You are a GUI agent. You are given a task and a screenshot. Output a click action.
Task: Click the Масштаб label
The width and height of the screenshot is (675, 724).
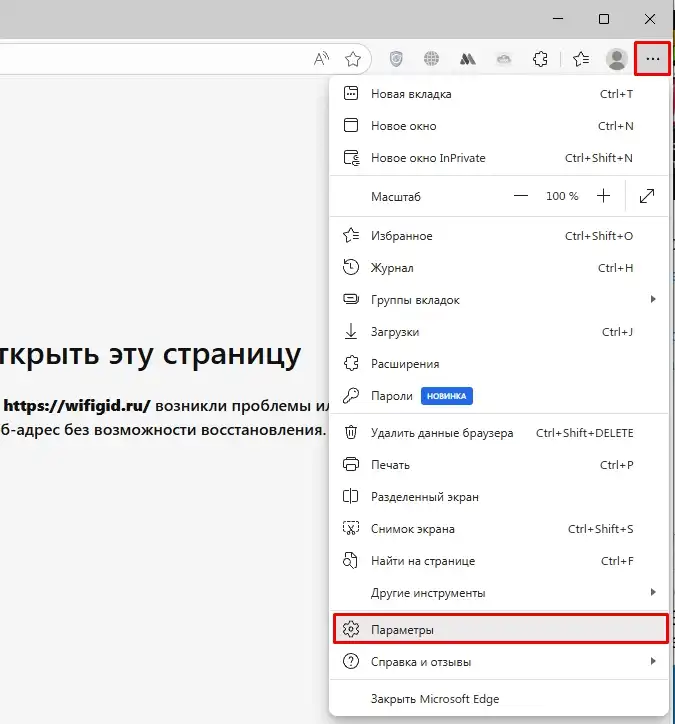[396, 197]
